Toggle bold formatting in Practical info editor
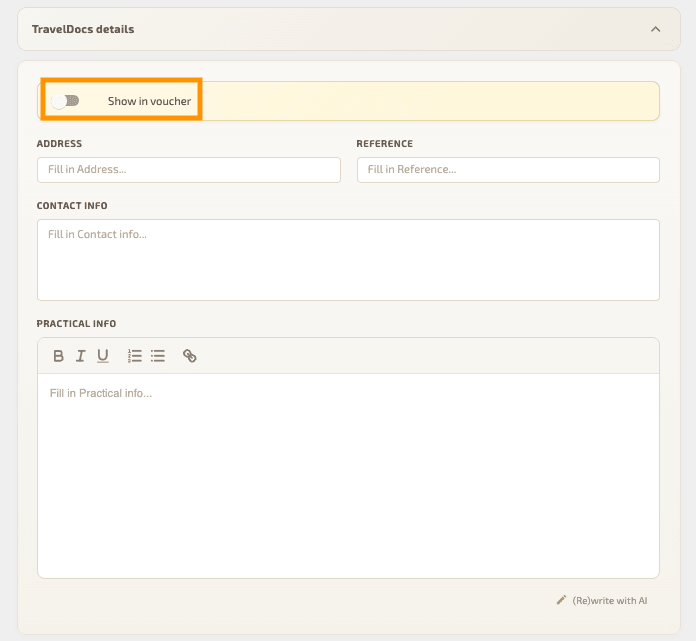The height and width of the screenshot is (641, 696). [58, 356]
